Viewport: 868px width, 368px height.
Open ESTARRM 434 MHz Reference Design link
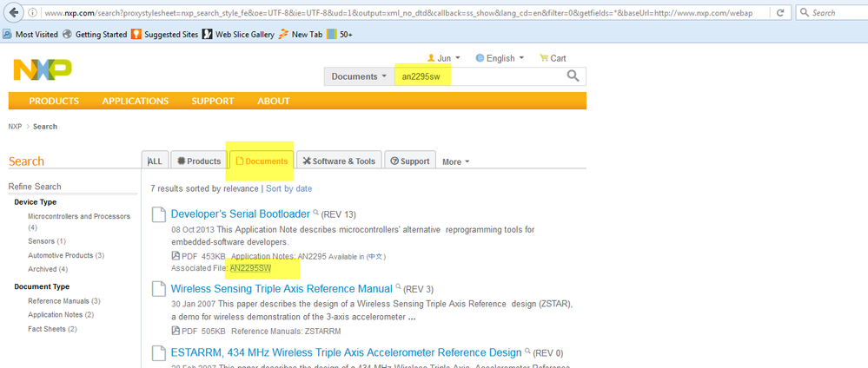[346, 352]
